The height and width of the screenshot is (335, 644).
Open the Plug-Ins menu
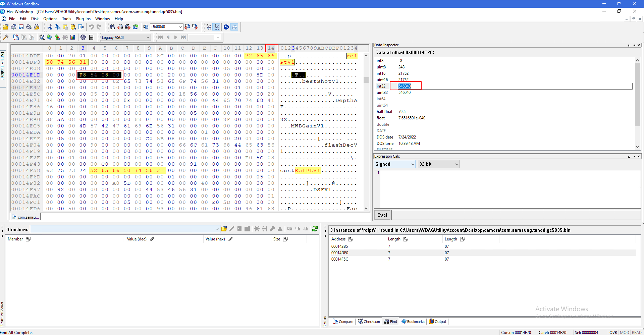point(83,19)
